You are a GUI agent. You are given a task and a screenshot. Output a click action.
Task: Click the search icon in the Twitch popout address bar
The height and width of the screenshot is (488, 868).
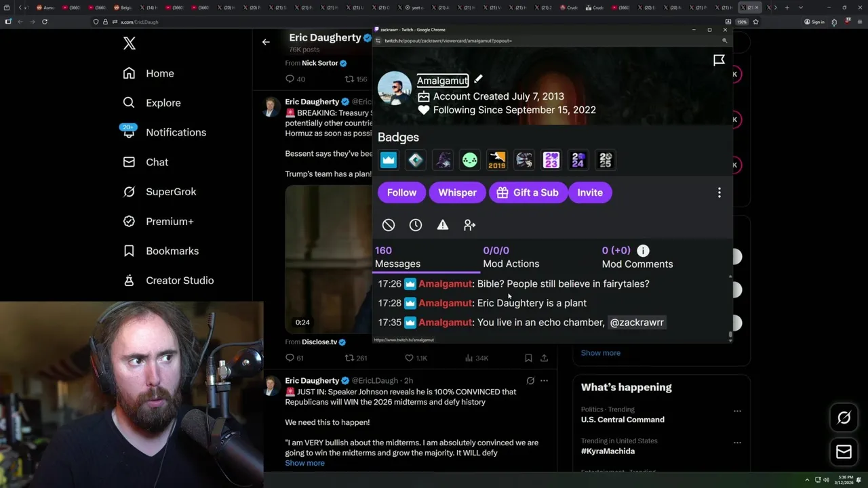[724, 41]
